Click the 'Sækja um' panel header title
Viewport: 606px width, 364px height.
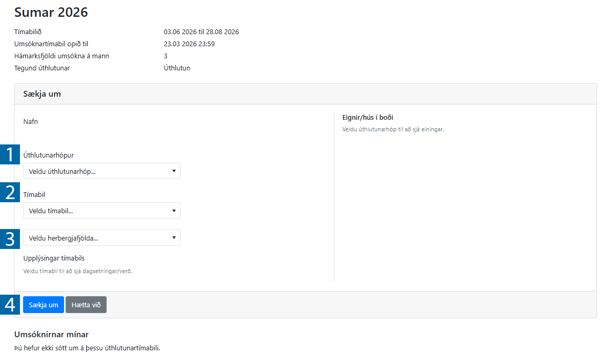[42, 94]
